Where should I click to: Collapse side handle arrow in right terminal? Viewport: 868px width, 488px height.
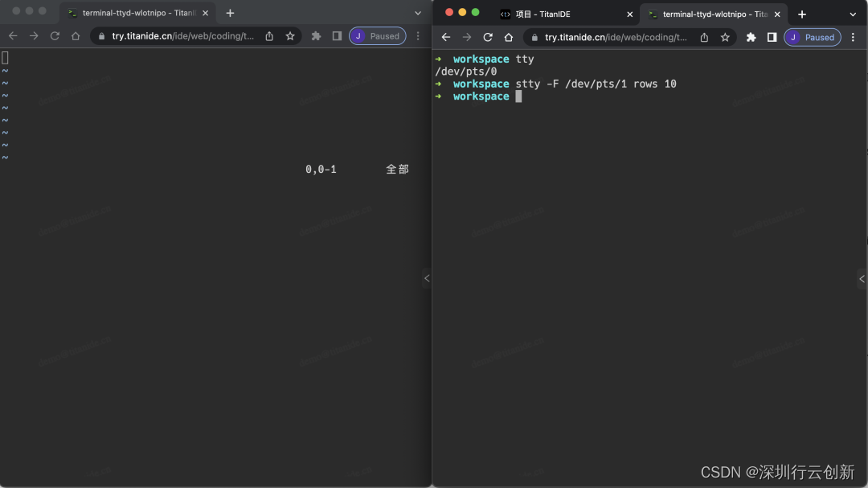862,279
